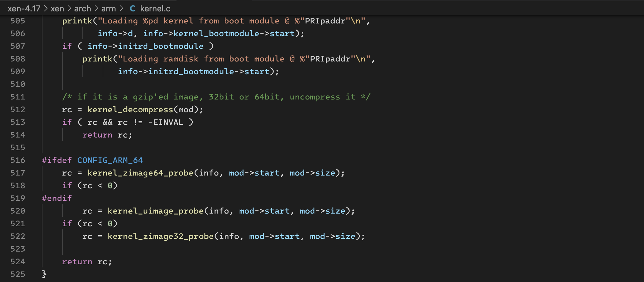Click on kernel_uimage_probe function name

click(x=156, y=211)
